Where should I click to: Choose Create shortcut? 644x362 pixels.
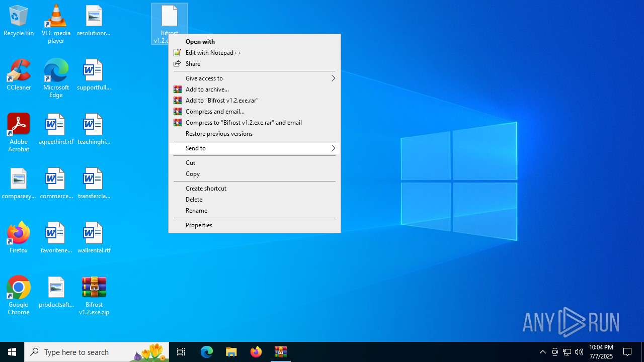point(254,189)
